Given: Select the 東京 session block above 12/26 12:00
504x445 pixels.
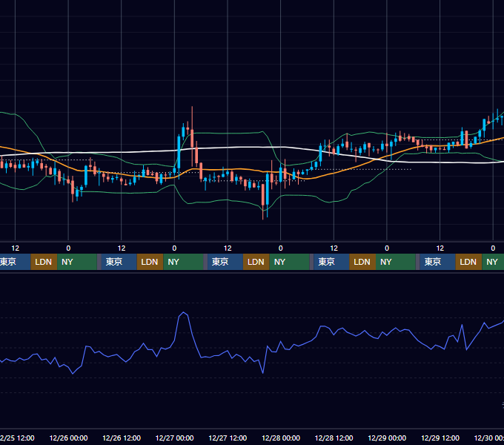Looking at the screenshot, I should [119, 262].
